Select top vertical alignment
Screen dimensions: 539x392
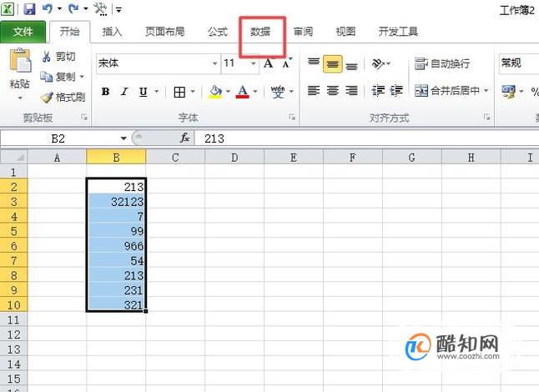314,63
